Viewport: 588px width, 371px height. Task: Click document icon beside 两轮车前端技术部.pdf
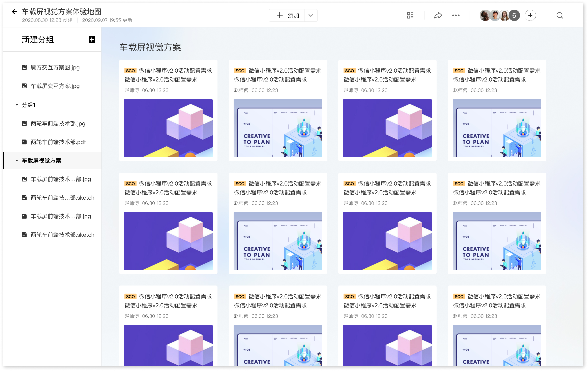(x=24, y=142)
